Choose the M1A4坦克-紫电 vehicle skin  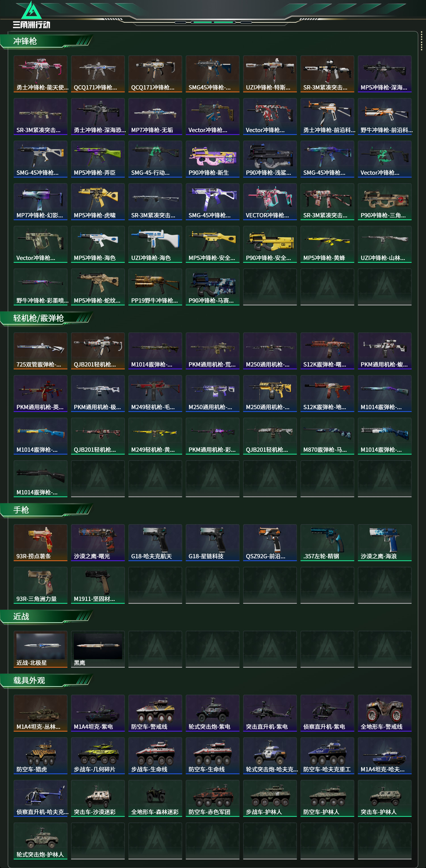[x=98, y=713]
